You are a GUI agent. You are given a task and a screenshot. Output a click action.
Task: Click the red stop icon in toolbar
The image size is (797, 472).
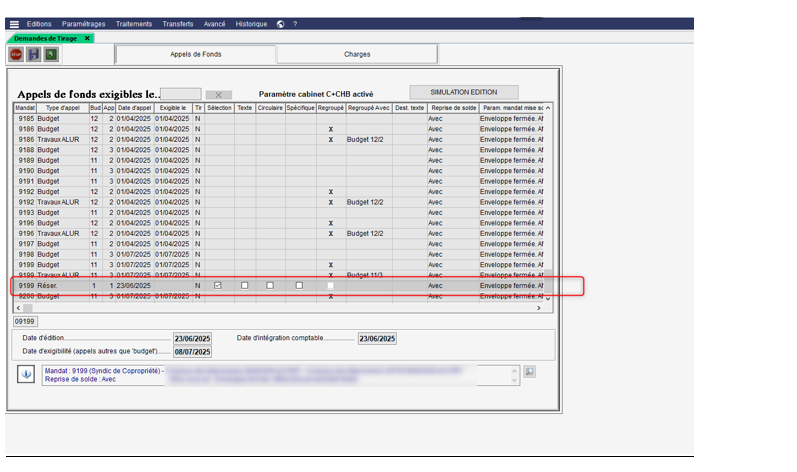tap(16, 54)
